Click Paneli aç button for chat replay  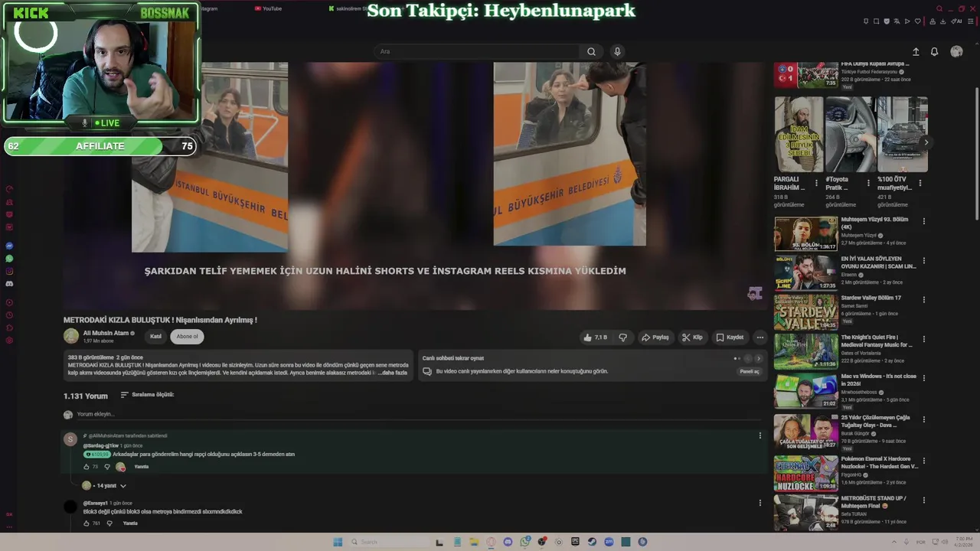[750, 371]
